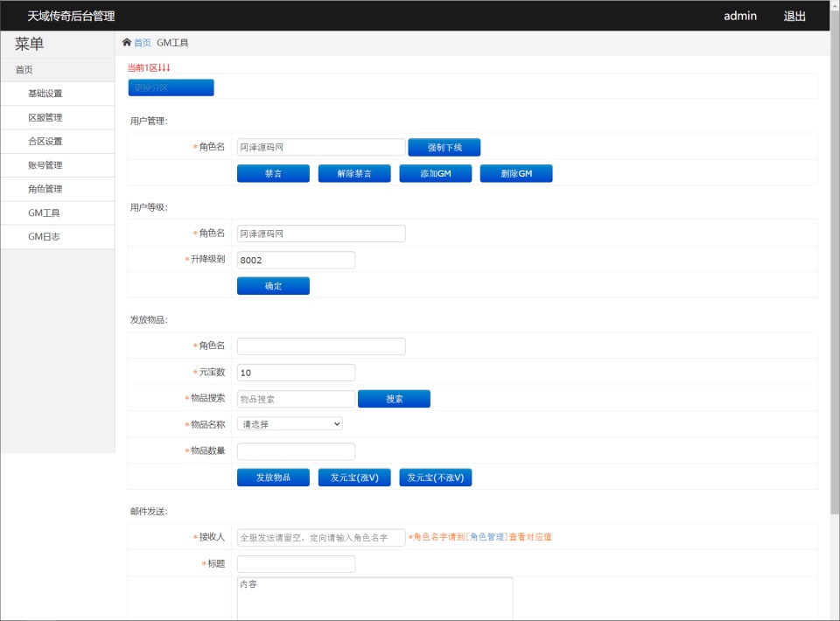The height and width of the screenshot is (621, 840).
Task: Click the 发放物品 button
Action: click(273, 478)
